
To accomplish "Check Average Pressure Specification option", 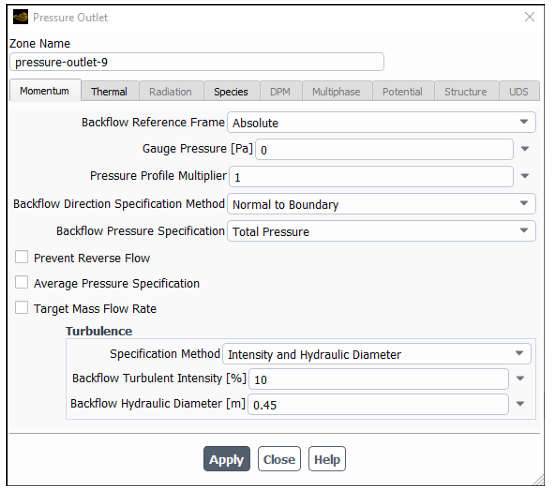I will [x=22, y=283].
